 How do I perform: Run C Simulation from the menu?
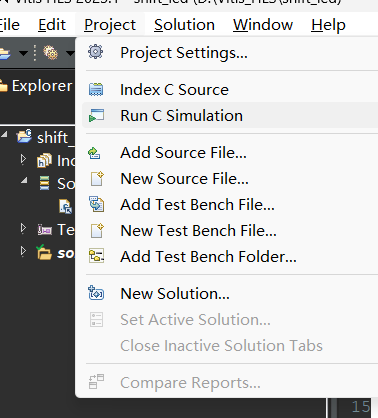[x=230, y=115]
